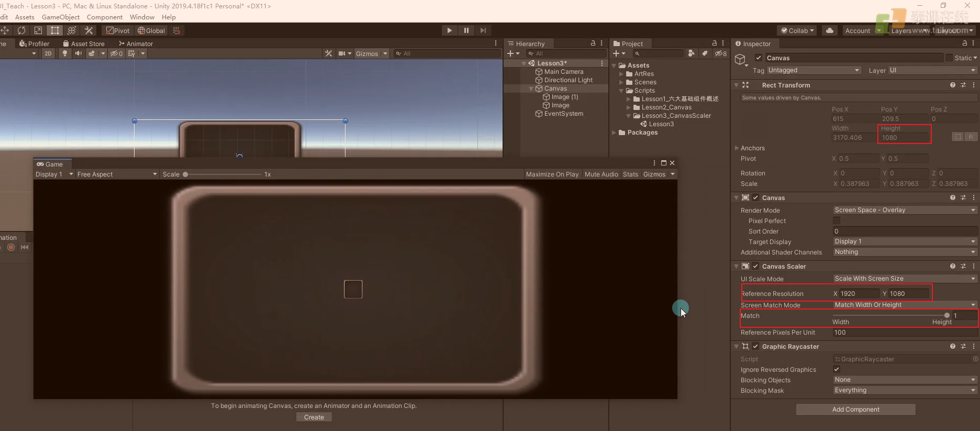The width and height of the screenshot is (980, 431).
Task: Toggle scene effects icon
Action: click(x=92, y=53)
